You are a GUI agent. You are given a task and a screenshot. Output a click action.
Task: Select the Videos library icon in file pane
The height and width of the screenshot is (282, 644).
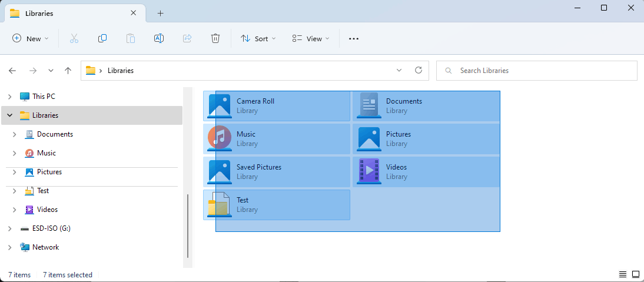coord(369,171)
